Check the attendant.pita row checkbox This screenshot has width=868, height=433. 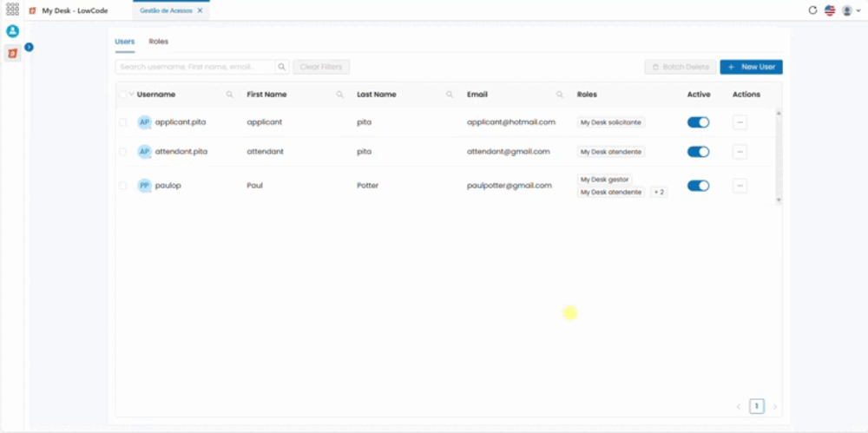(123, 152)
